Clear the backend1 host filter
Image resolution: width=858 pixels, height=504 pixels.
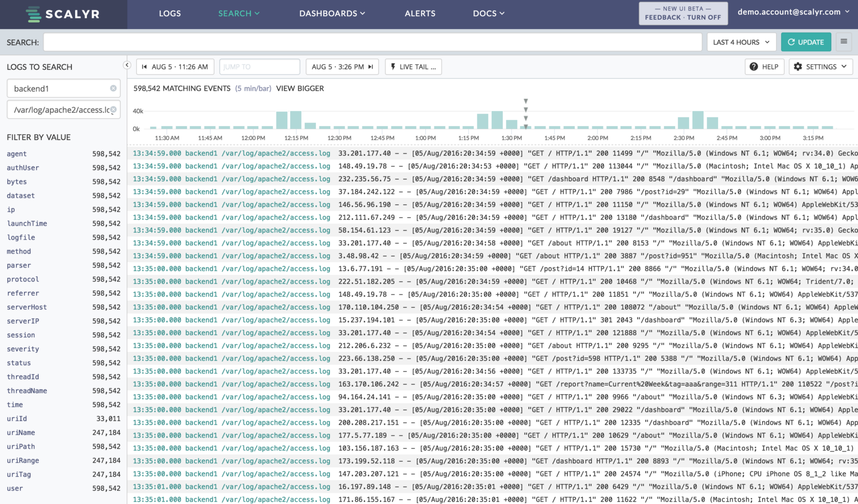tap(113, 88)
